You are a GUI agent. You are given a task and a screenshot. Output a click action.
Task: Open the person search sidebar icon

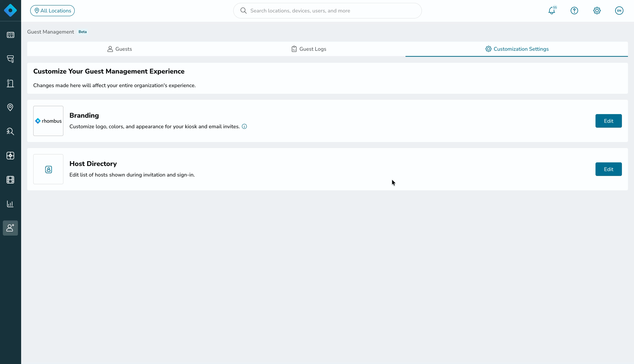(10, 131)
